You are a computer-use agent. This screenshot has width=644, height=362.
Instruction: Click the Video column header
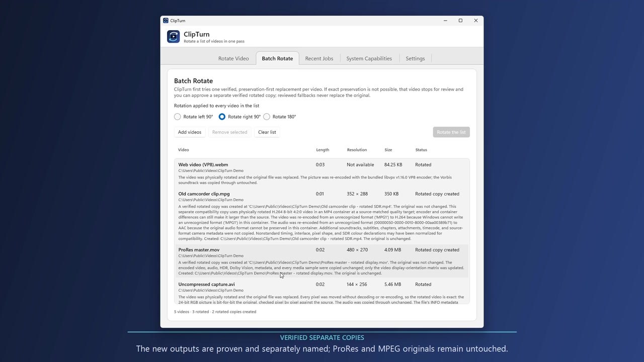click(x=184, y=150)
